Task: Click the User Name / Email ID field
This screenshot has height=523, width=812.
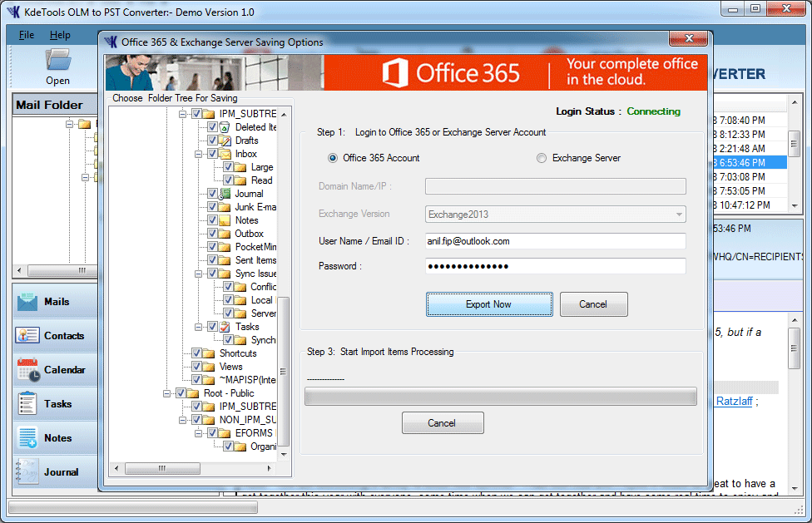Action: 556,241
